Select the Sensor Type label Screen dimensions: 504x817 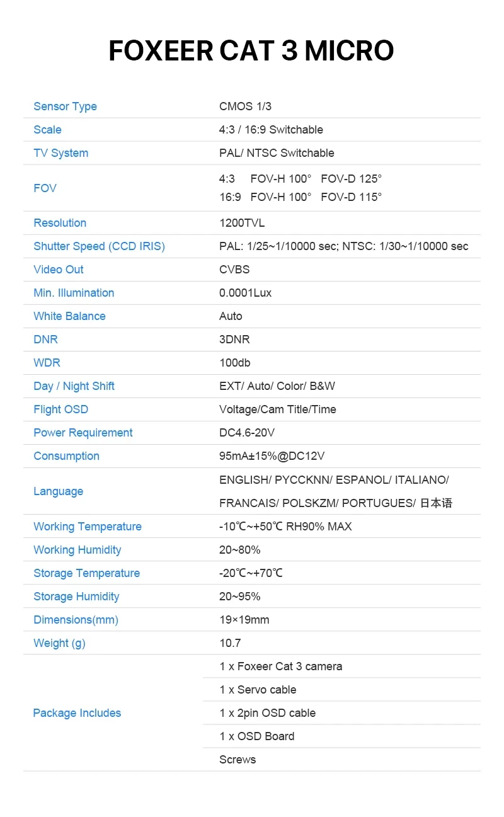coord(65,106)
